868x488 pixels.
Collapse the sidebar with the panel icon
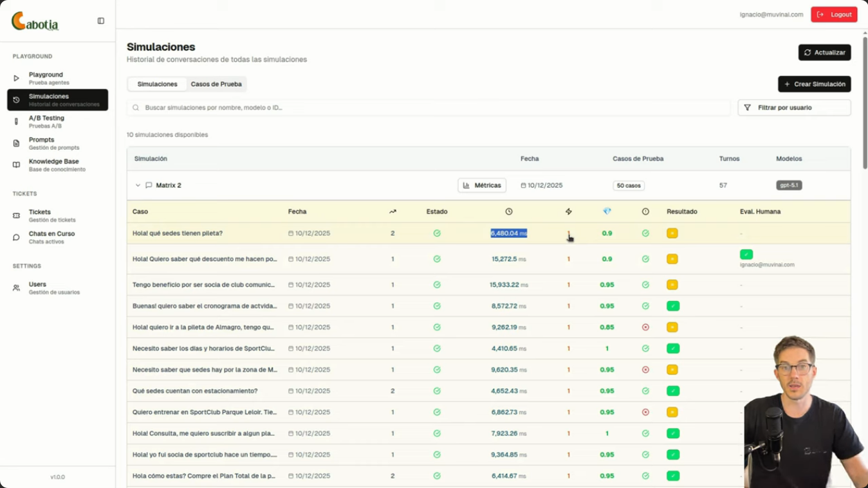[101, 21]
